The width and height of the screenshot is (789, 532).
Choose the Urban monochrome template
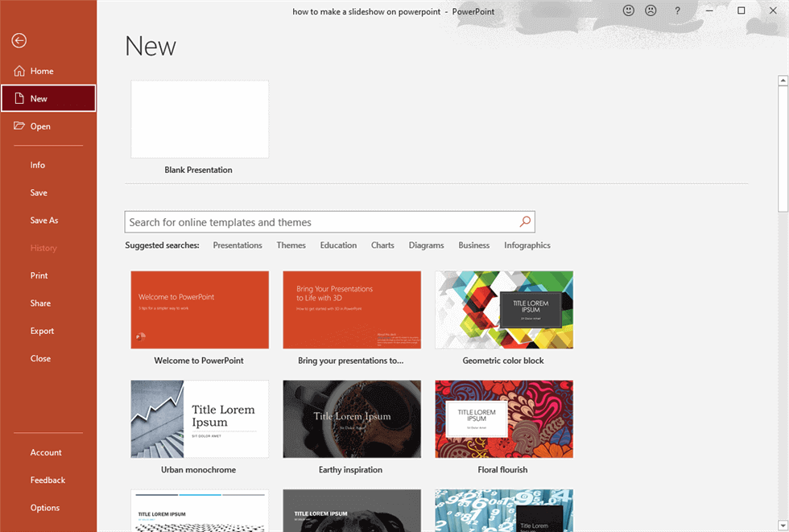(x=200, y=419)
